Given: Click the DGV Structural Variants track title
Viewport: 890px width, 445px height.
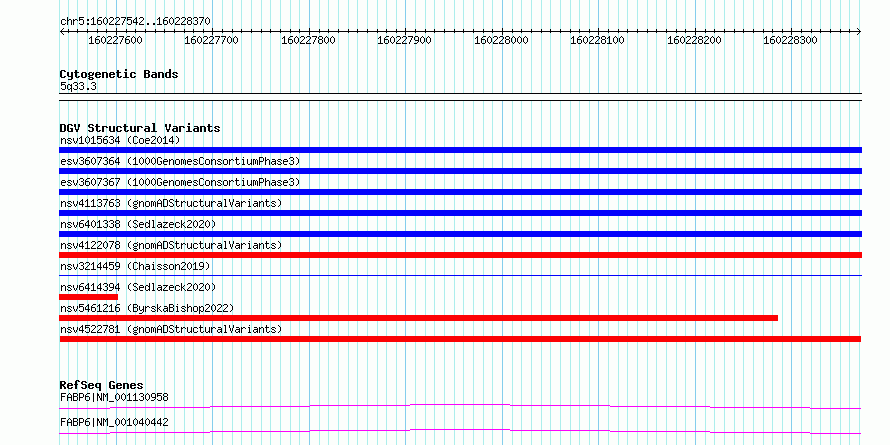Looking at the screenshot, I should [x=140, y=128].
